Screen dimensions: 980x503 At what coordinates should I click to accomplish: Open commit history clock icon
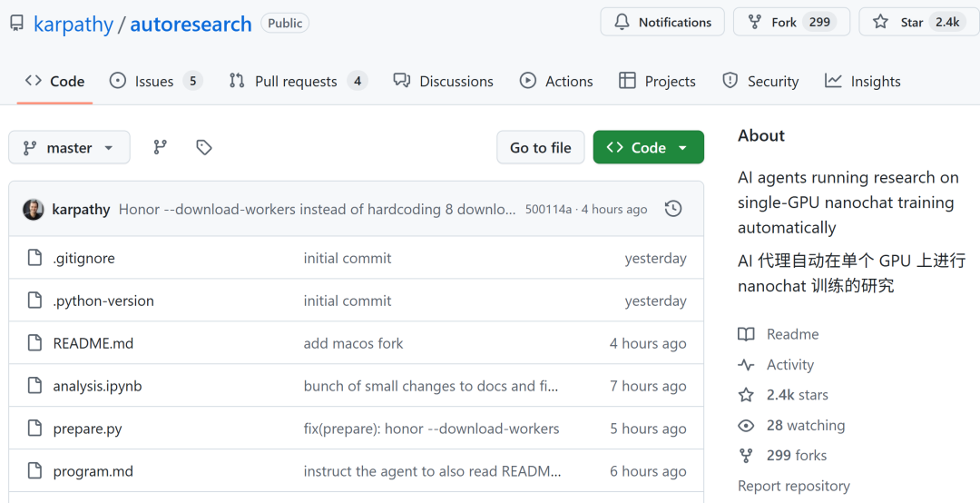coord(673,209)
